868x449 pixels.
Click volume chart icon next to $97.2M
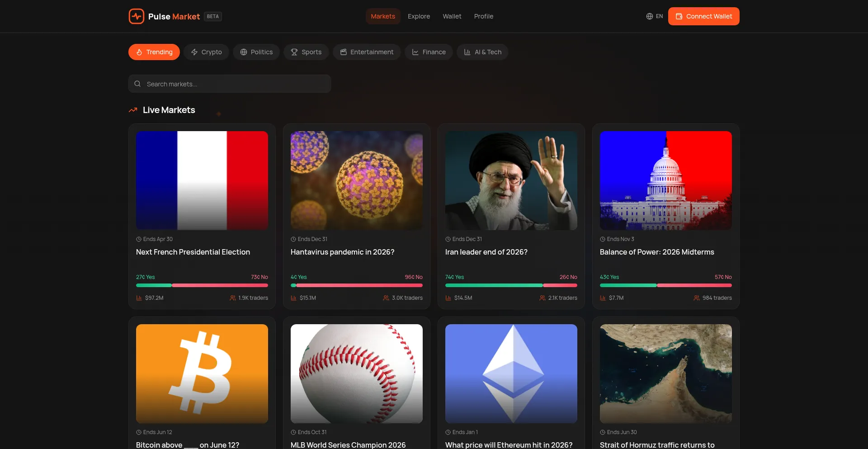coord(139,298)
